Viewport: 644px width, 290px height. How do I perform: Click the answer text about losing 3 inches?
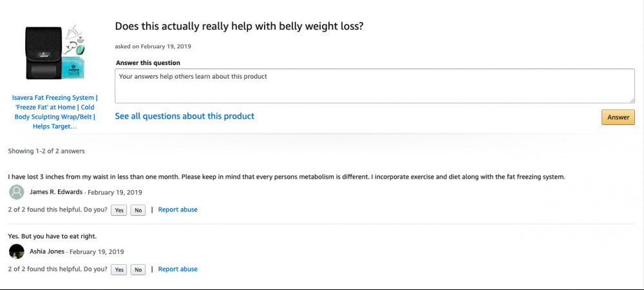pyautogui.click(x=287, y=177)
